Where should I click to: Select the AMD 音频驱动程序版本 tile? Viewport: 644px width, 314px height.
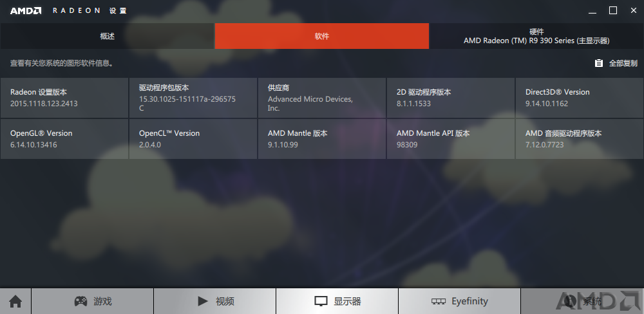coord(580,139)
